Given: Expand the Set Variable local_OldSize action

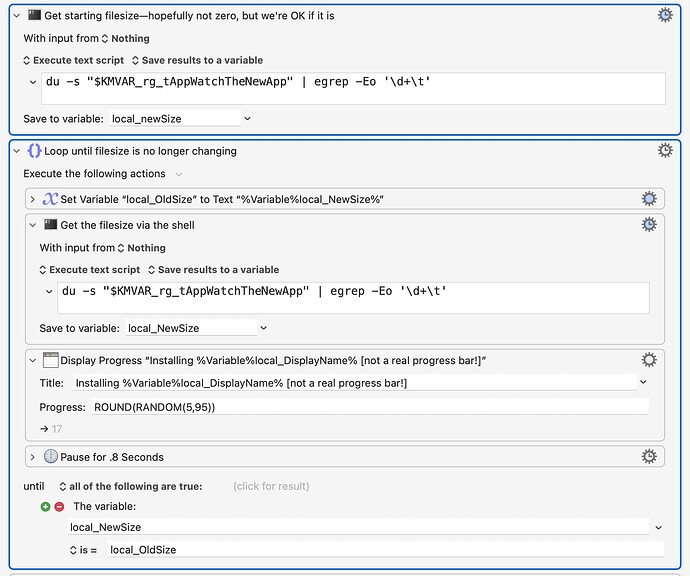Looking at the screenshot, I should 34,199.
